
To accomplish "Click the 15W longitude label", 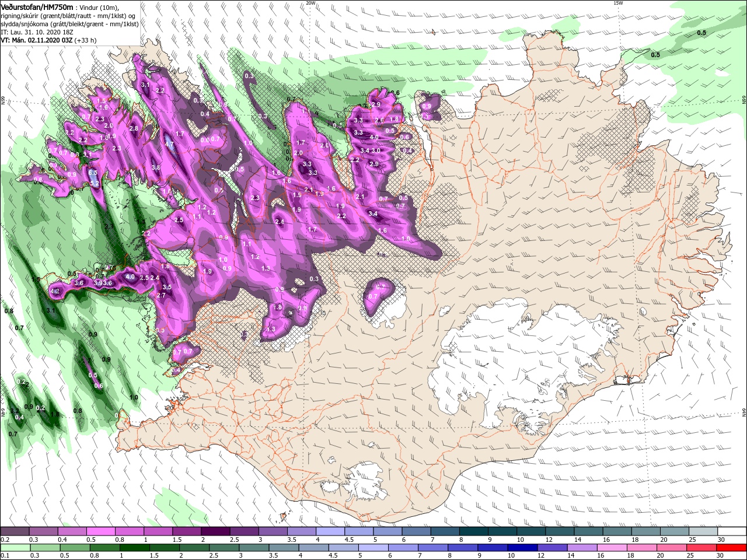I will [x=618, y=3].
